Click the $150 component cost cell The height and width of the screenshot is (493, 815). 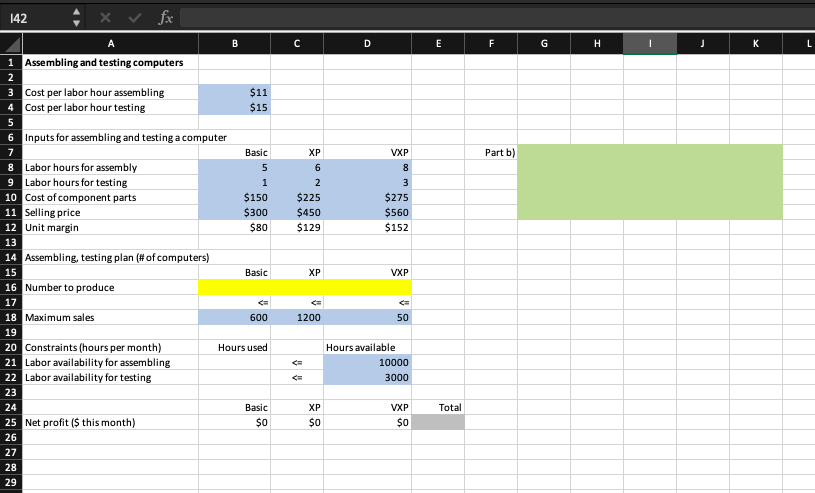point(234,198)
